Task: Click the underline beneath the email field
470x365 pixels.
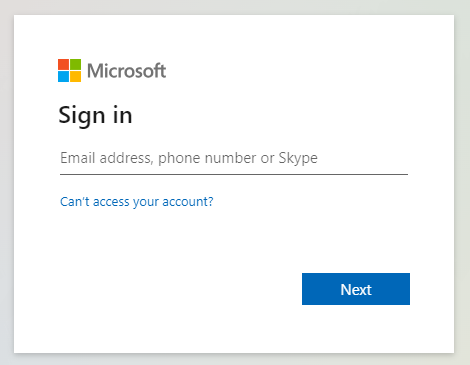Action: coord(234,174)
